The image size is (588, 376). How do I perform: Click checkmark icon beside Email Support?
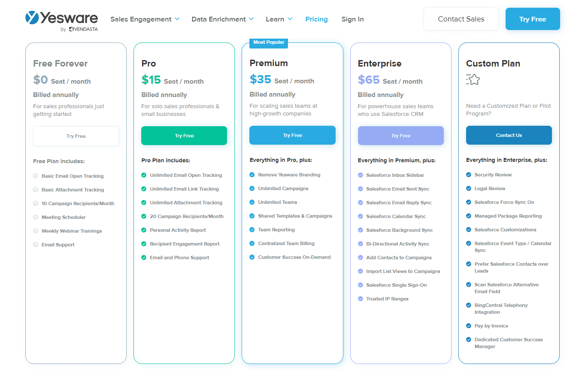[36, 245]
